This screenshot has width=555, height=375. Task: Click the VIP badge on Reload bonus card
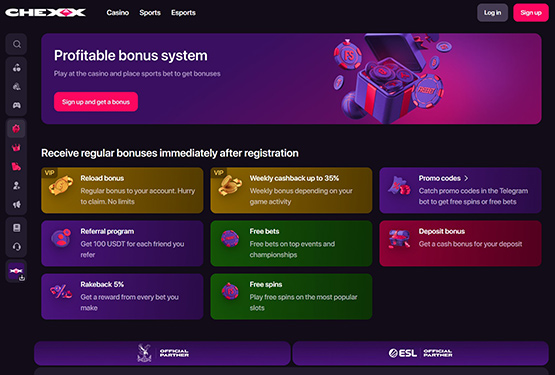(49, 172)
